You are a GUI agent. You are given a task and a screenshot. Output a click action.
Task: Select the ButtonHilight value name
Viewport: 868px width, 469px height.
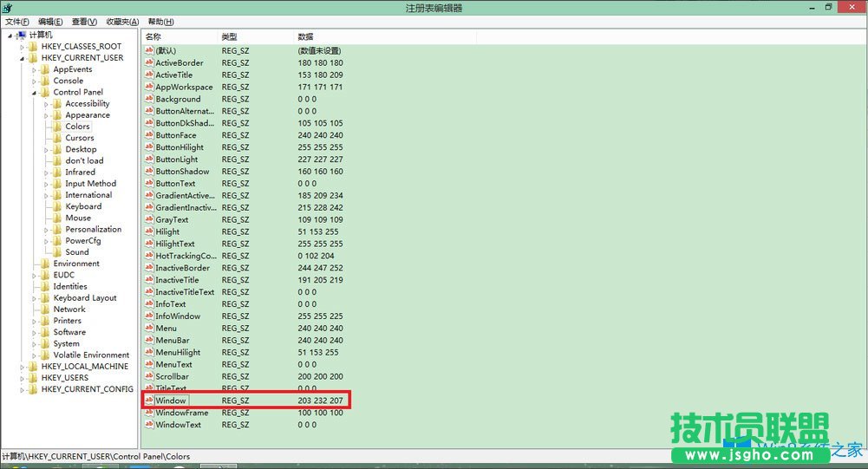[x=179, y=147]
